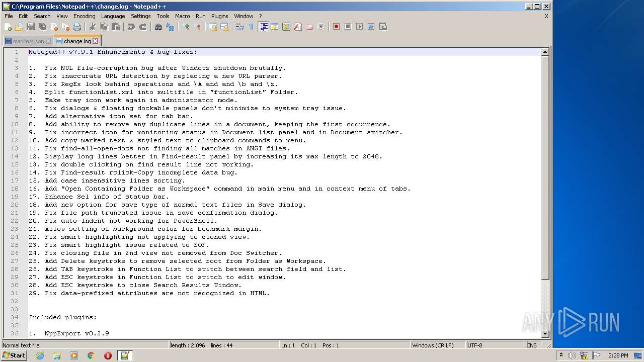
Task: Open the Window menu
Action: tap(244, 16)
